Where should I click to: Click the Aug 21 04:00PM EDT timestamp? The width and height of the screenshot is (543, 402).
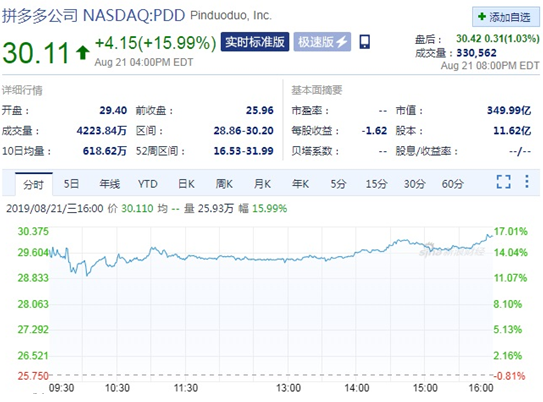point(144,62)
